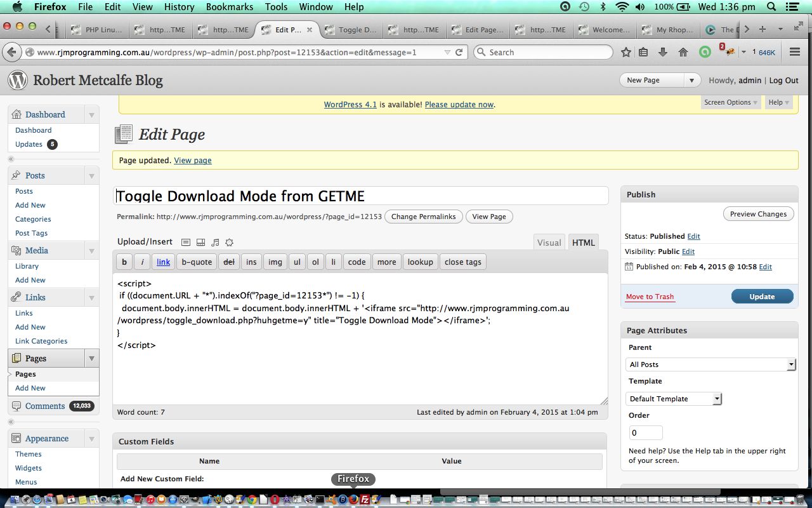Click the Bluetooth icon in menu bar

point(603,7)
